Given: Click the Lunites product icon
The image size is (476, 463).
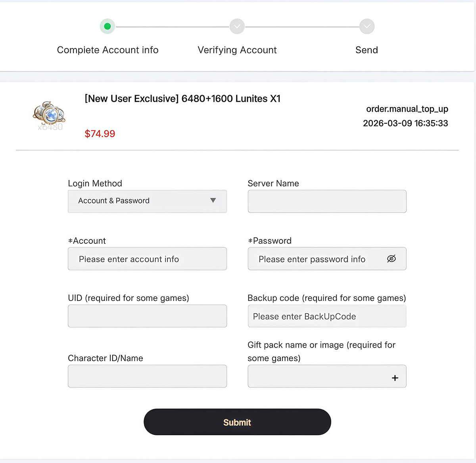Looking at the screenshot, I should [x=49, y=115].
